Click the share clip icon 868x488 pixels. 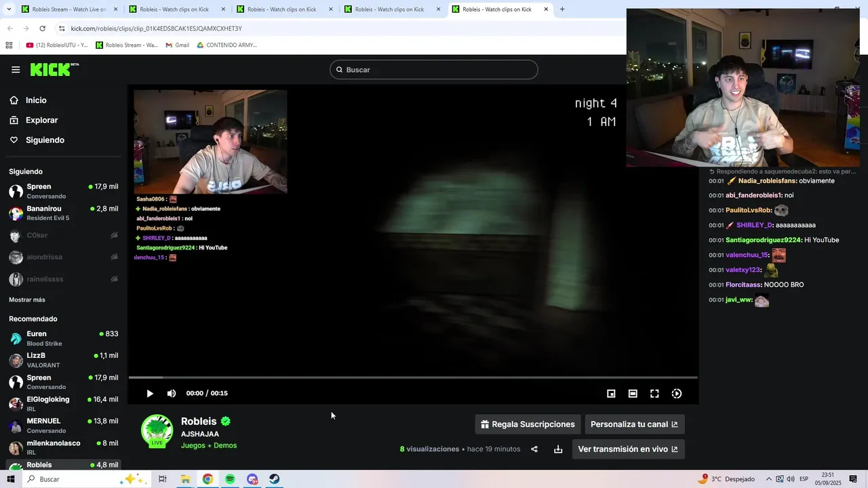click(534, 449)
